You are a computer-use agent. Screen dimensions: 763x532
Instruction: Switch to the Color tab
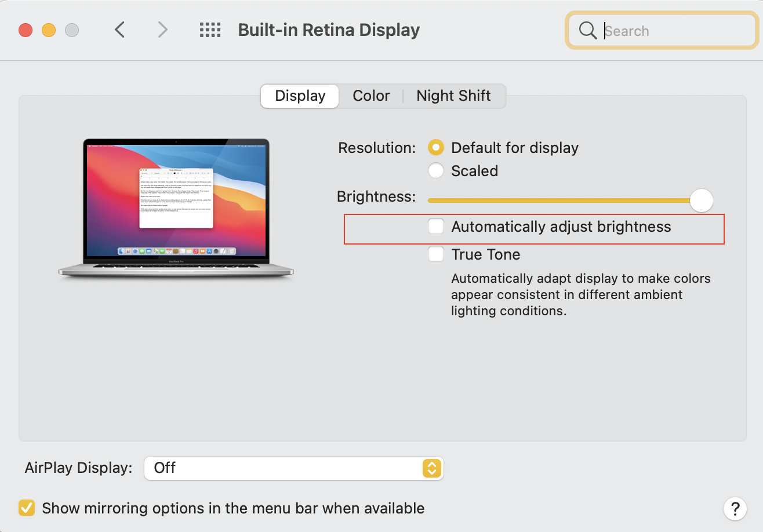coord(370,96)
